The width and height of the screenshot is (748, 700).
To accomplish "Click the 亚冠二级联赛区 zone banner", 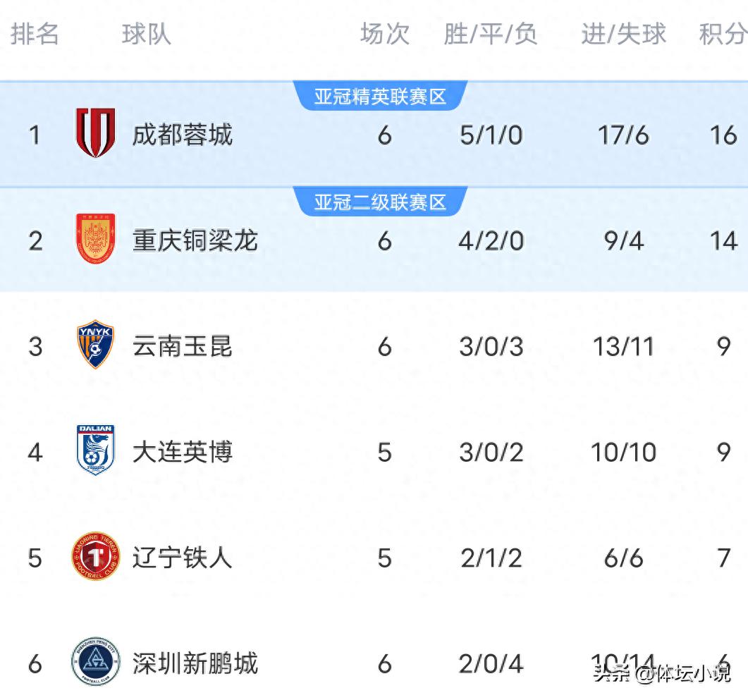I will click(x=381, y=200).
